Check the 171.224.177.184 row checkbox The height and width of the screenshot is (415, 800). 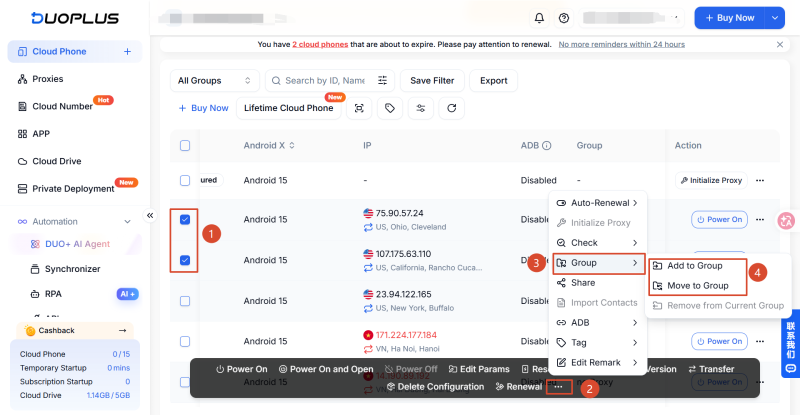pyautogui.click(x=185, y=341)
